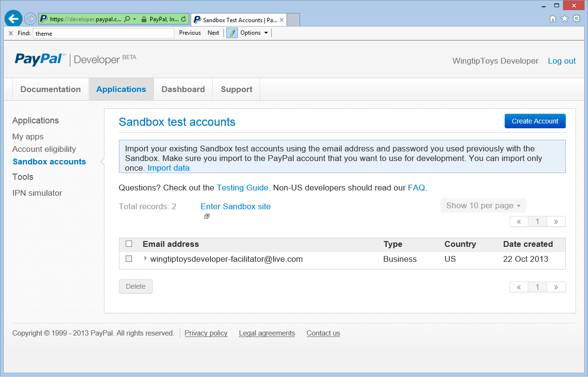Check the wingtiptoysdeveloper-facilitator account checkbox
The width and height of the screenshot is (588, 377).
(x=129, y=259)
